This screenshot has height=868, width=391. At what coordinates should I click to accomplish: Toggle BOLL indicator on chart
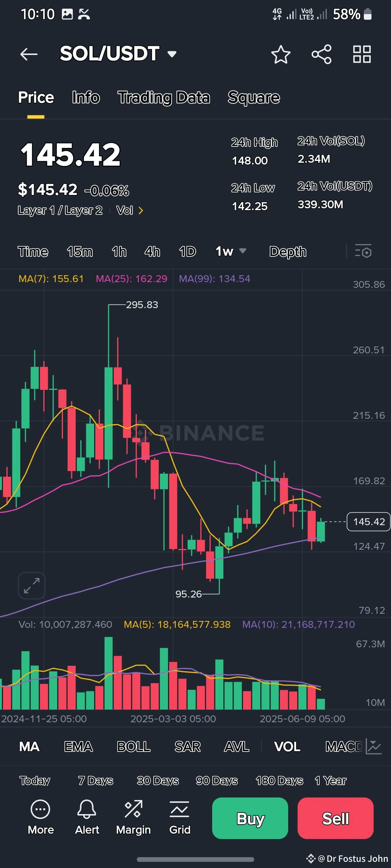pyautogui.click(x=134, y=747)
